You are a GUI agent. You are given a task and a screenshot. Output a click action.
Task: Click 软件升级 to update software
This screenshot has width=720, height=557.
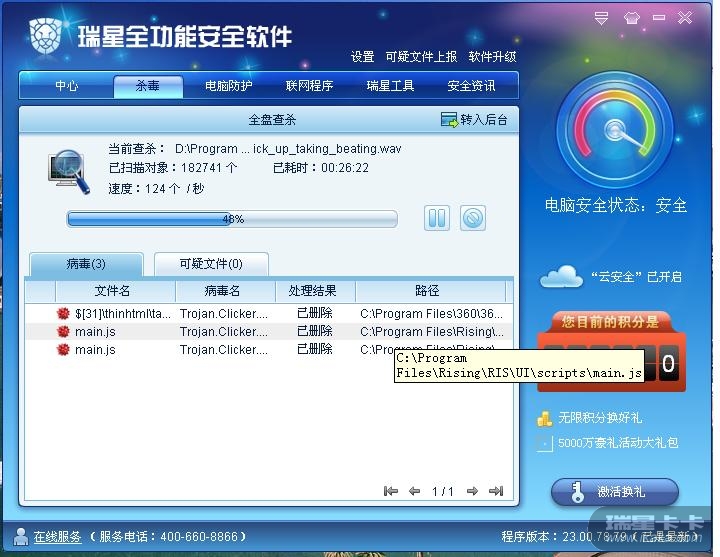(x=492, y=57)
